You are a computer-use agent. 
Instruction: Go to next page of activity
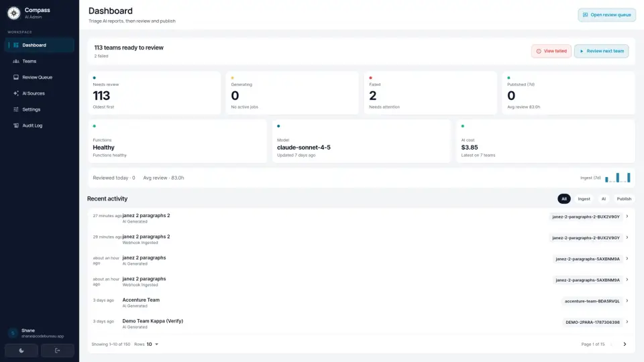[x=625, y=345]
